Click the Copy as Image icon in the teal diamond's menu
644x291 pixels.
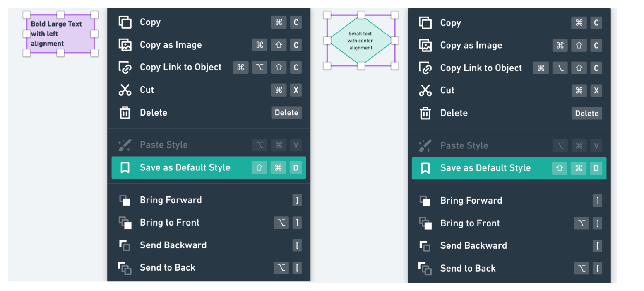click(425, 45)
